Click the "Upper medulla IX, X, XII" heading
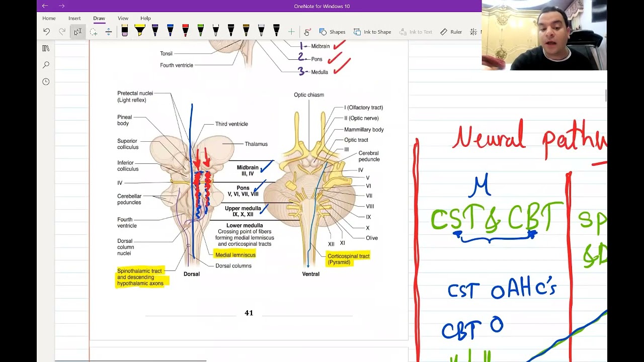644x362 pixels. coord(243,211)
